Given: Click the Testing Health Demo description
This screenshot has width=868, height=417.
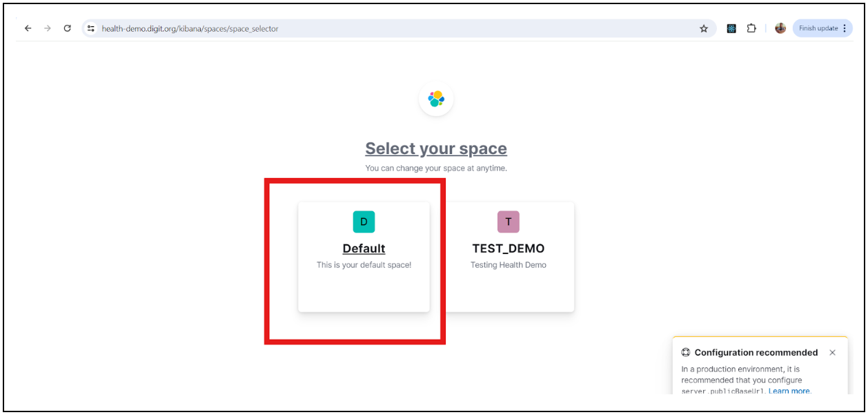Looking at the screenshot, I should click(x=509, y=265).
